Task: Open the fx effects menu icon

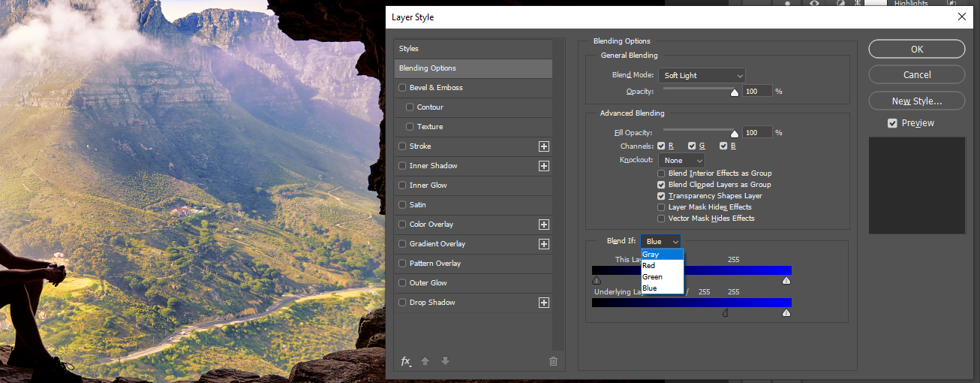Action: click(406, 361)
